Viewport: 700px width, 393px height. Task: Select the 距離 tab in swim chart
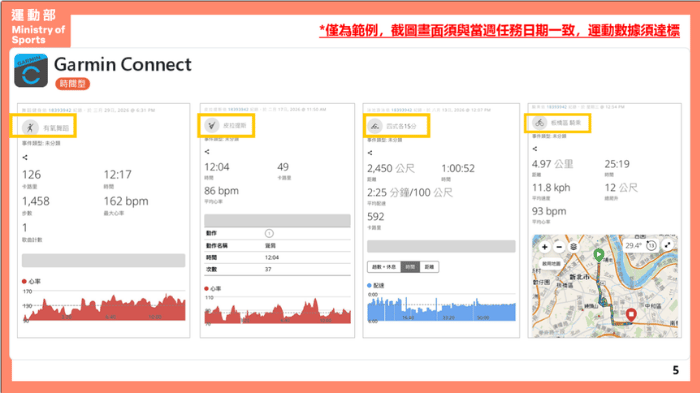[x=429, y=267]
